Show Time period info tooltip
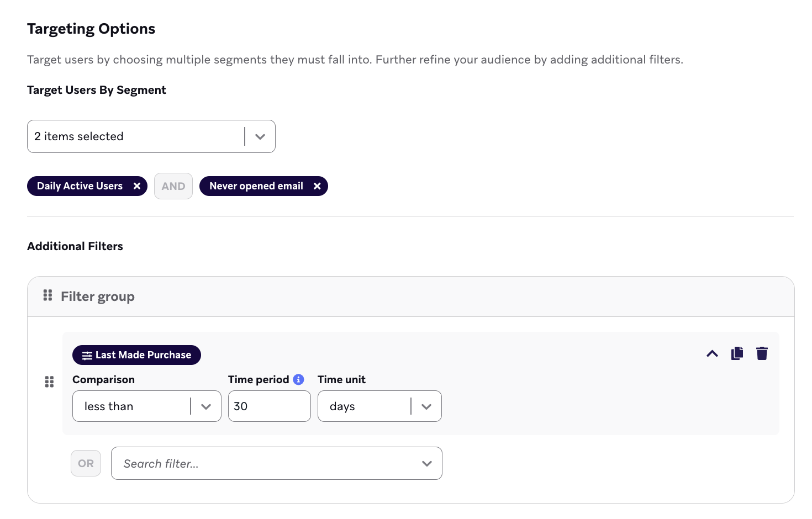 [x=298, y=379]
